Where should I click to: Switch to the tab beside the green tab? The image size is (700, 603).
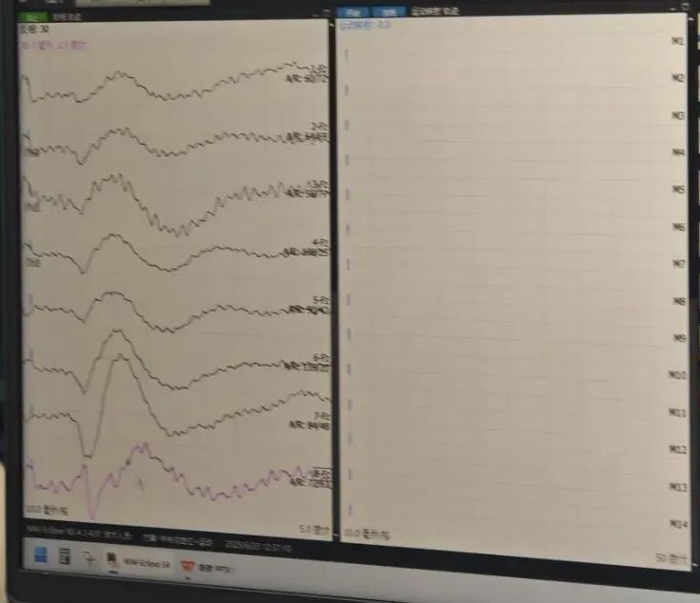[x=68, y=17]
